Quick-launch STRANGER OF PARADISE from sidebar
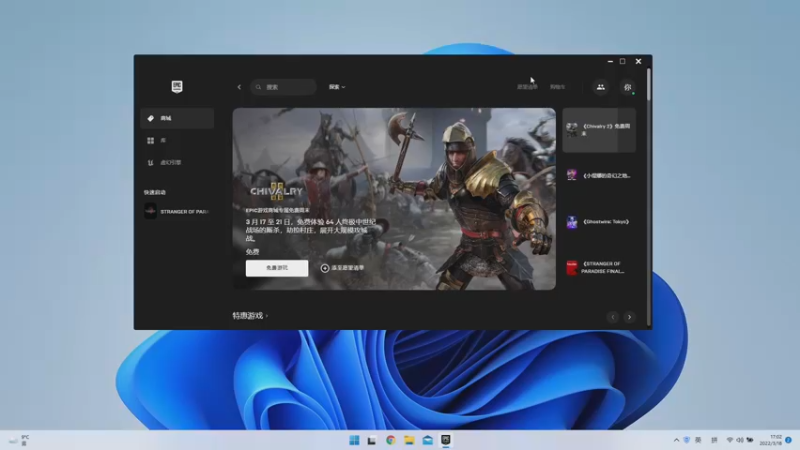Image resolution: width=800 pixels, height=450 pixels. point(177,211)
